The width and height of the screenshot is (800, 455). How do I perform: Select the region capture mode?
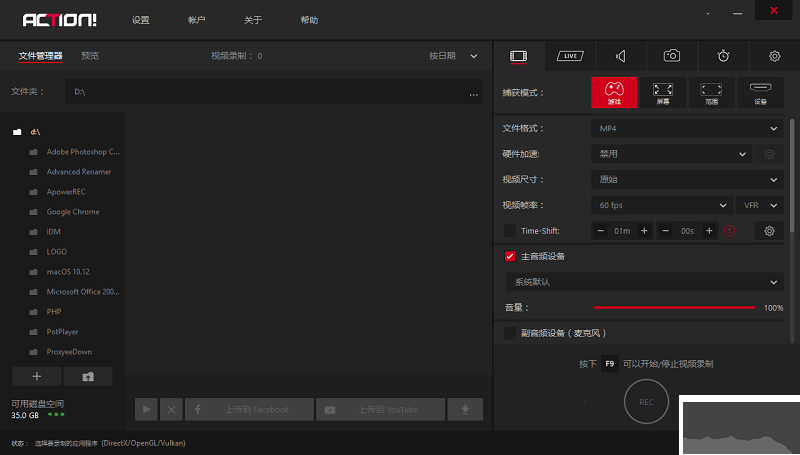click(x=711, y=92)
